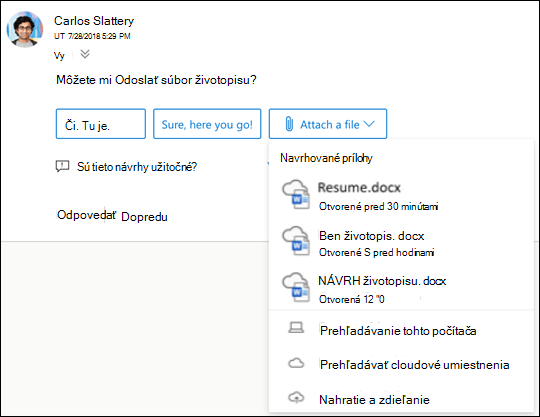Click the 'Navrhované prílohy' header text

pos(326,158)
